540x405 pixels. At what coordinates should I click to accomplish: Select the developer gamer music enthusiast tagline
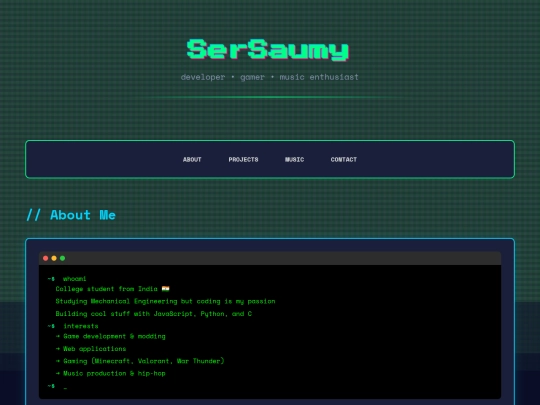[x=270, y=77]
